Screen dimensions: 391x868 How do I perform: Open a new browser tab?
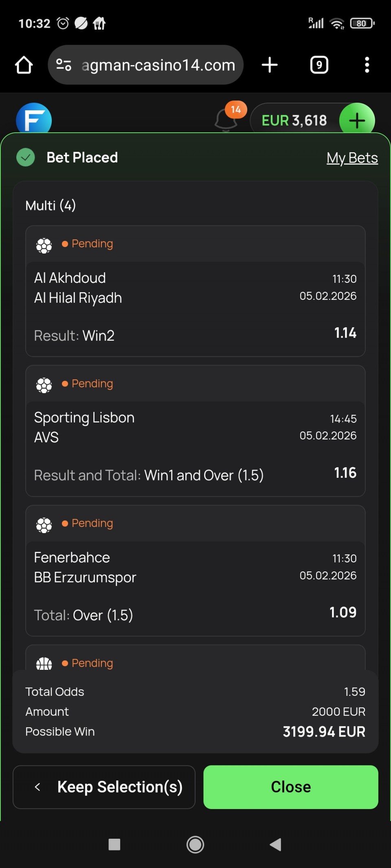tap(270, 65)
